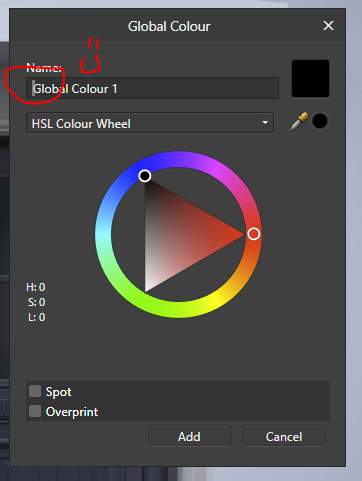Click the L: 0 lightness value
This screenshot has height=481, width=362.
point(36,317)
